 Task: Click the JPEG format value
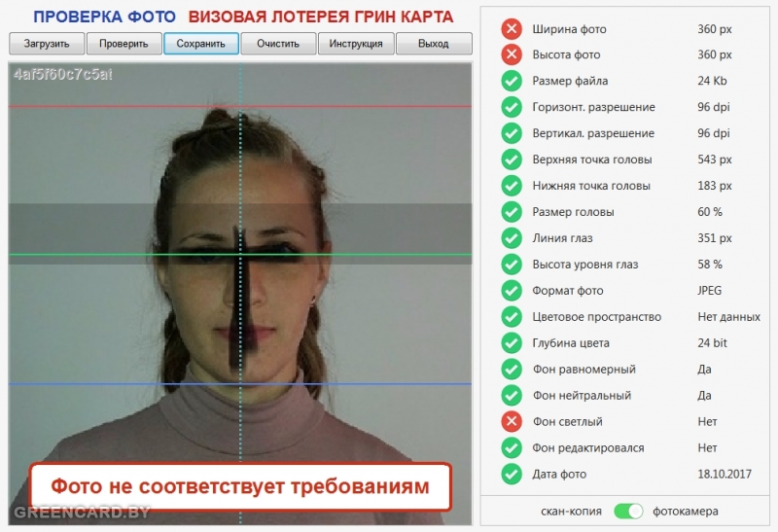coord(709,291)
